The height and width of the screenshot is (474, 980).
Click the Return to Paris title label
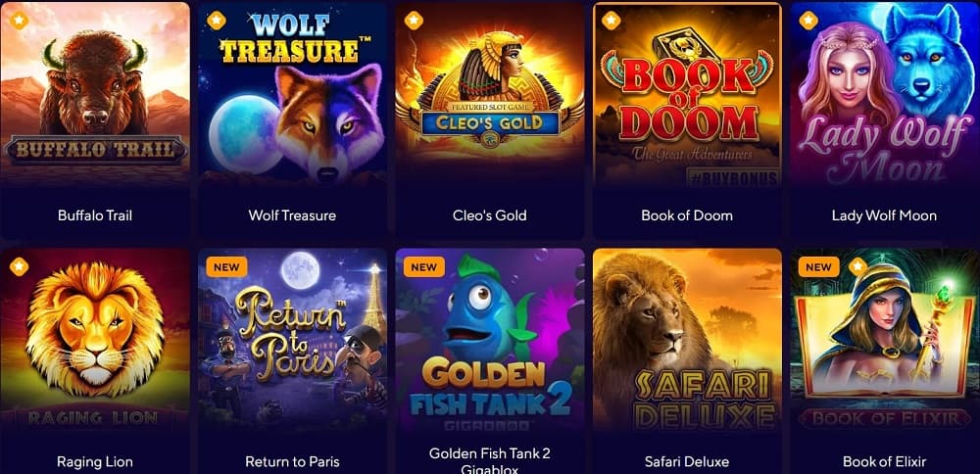[x=292, y=462]
